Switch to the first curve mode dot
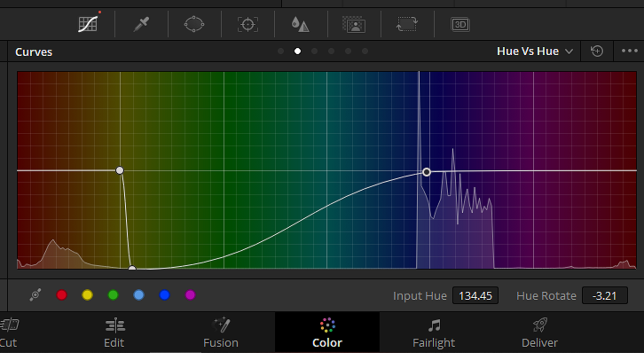 coord(281,51)
